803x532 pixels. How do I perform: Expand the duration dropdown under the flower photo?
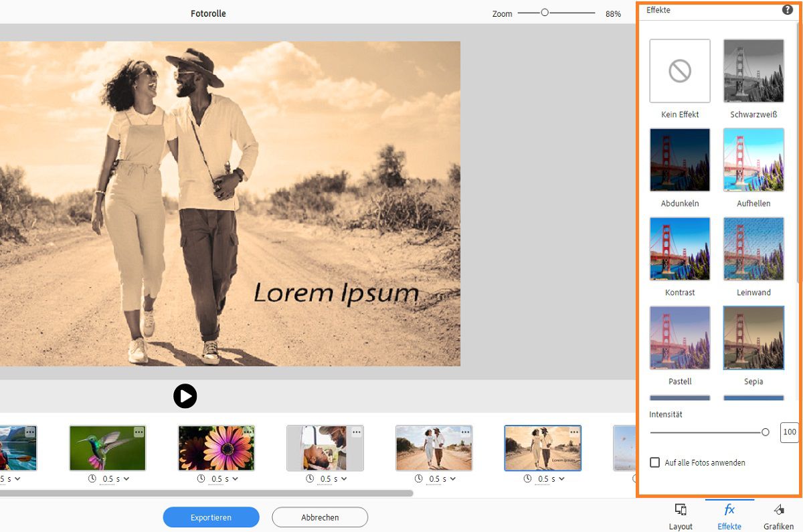[x=236, y=479]
